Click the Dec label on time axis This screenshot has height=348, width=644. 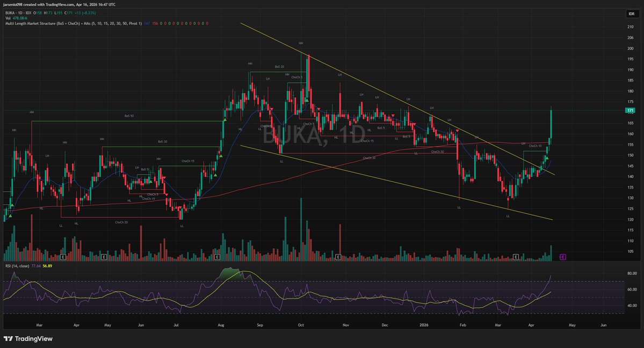pyautogui.click(x=385, y=325)
